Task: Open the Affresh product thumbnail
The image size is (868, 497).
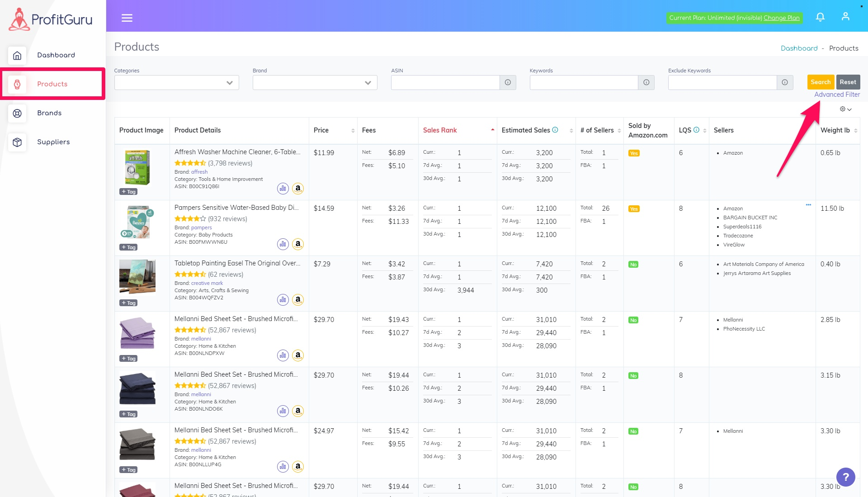Action: point(137,167)
